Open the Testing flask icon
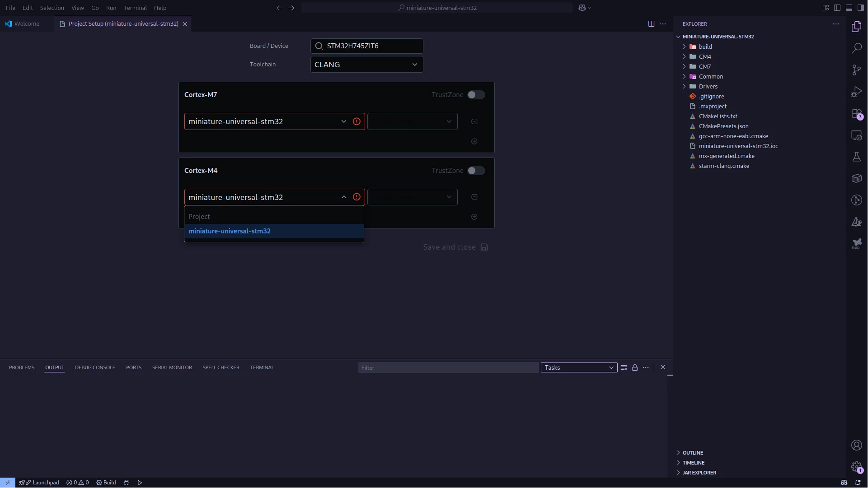Viewport: 868px width, 488px height. [856, 157]
